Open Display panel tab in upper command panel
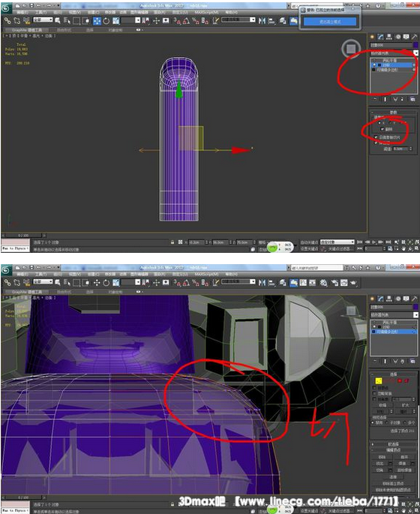Image resolution: width=420 pixels, height=514 pixels. (x=406, y=37)
